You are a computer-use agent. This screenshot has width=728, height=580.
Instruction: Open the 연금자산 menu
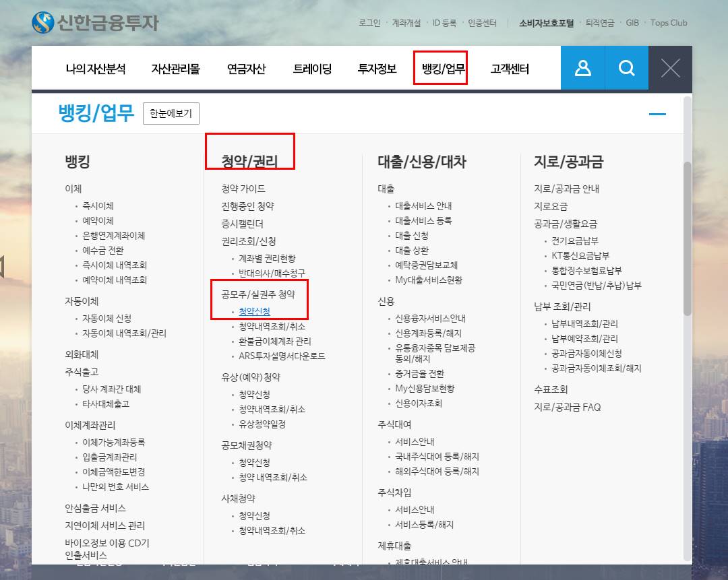245,67
